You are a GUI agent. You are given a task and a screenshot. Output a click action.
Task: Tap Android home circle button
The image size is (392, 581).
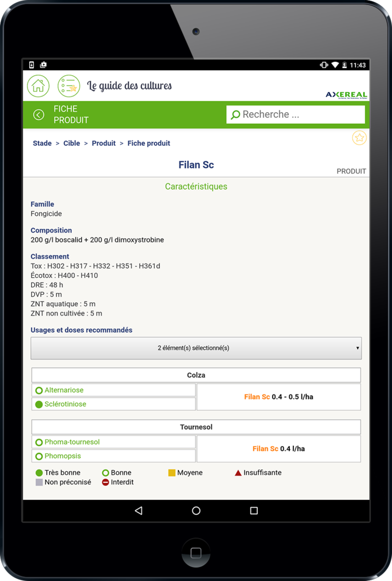(196, 511)
